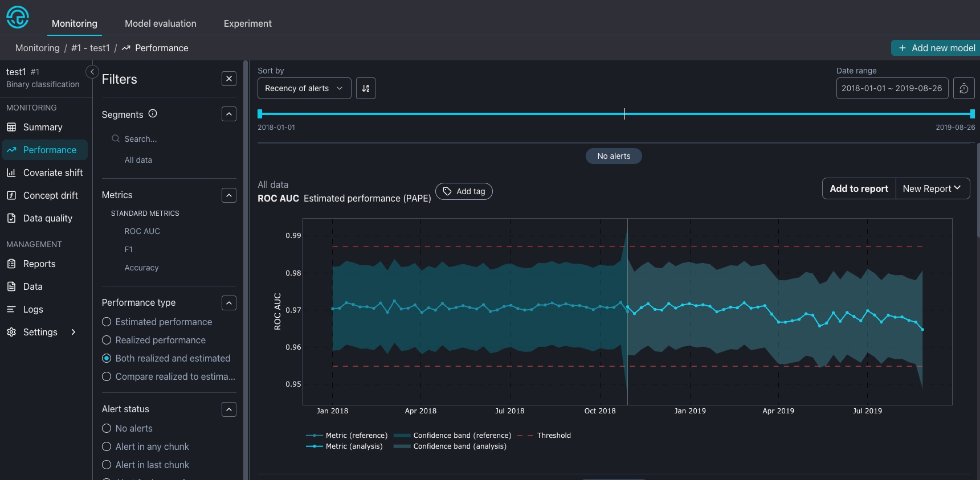
Task: Open the Recency of alerts sort dropdown
Action: pos(304,88)
